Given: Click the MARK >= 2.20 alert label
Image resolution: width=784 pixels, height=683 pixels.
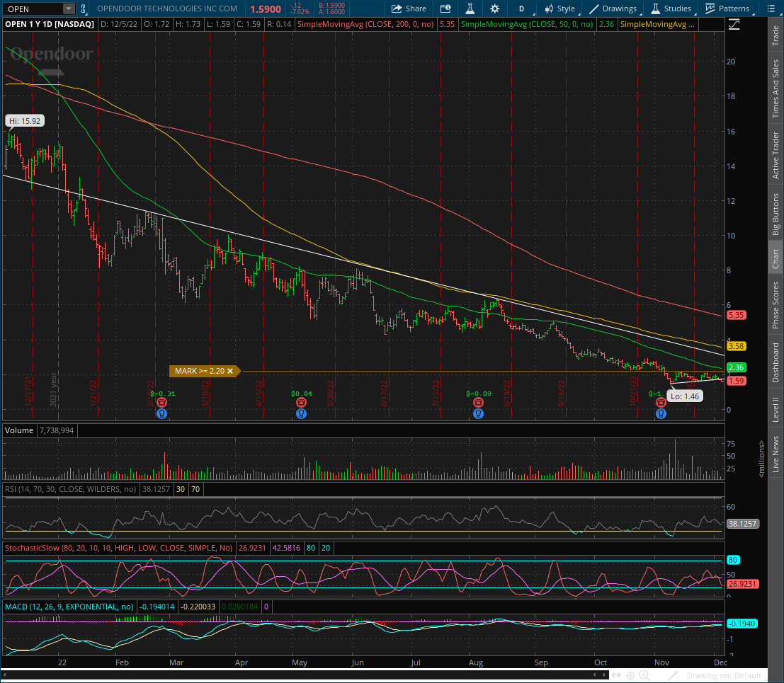Looking at the screenshot, I should click(x=200, y=371).
